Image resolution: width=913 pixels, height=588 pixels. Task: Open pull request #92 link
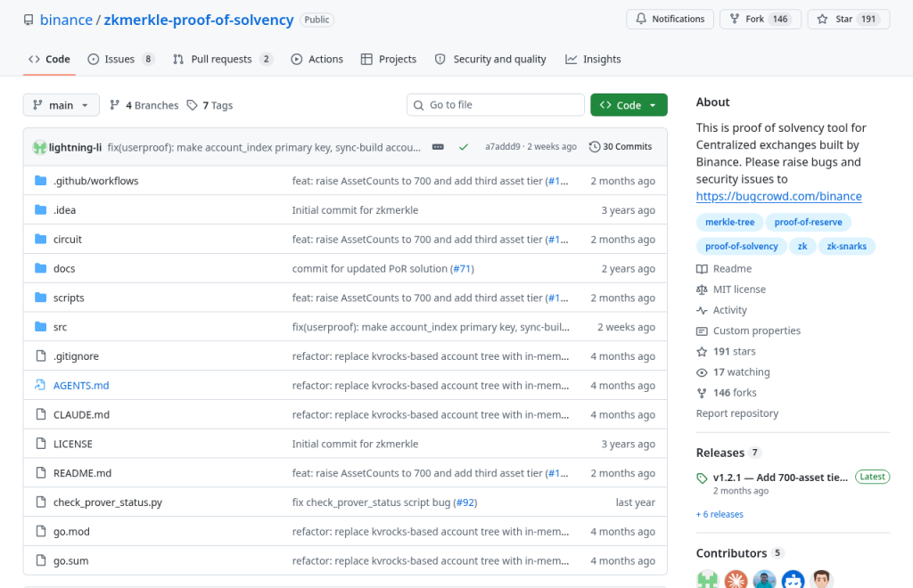[465, 502]
